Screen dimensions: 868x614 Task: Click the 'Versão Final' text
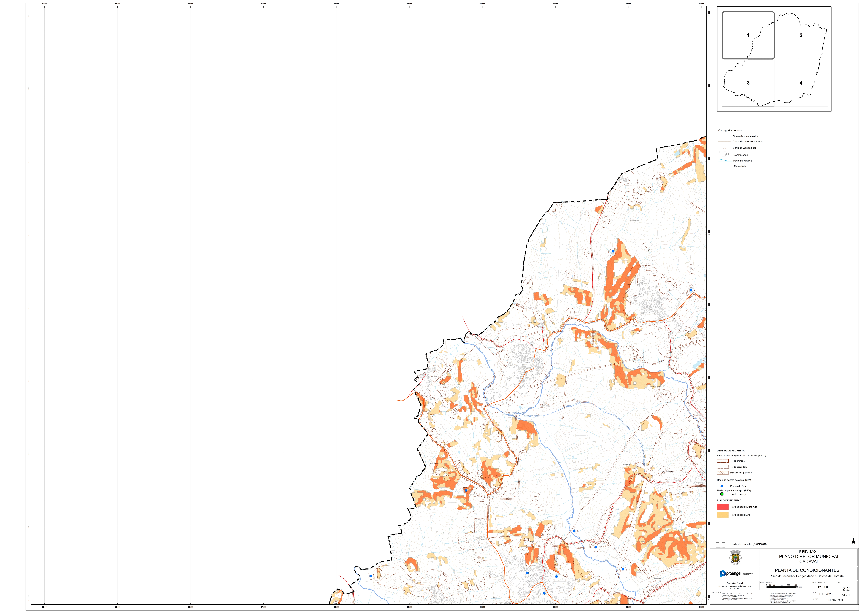735,583
